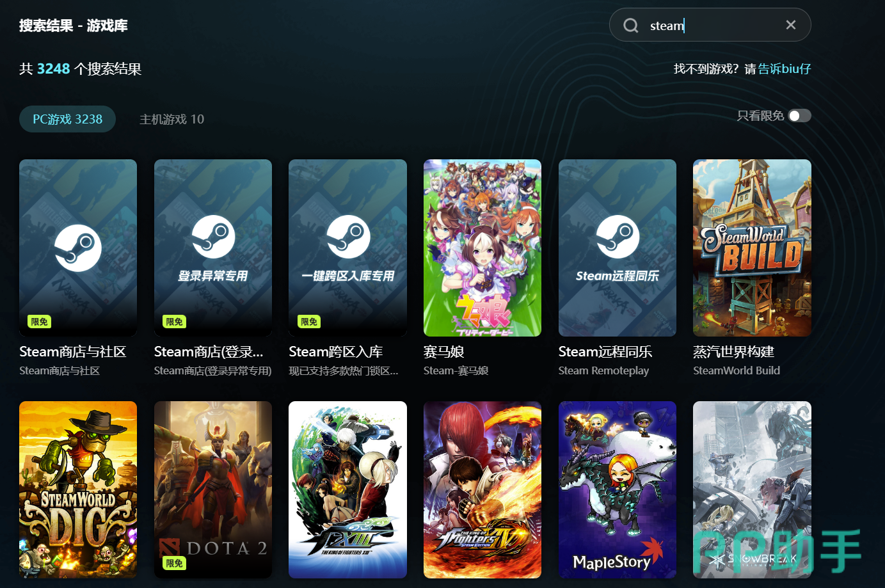This screenshot has width=885, height=588.
Task: Switch to the PC游戏 3238 tab
Action: click(x=68, y=119)
